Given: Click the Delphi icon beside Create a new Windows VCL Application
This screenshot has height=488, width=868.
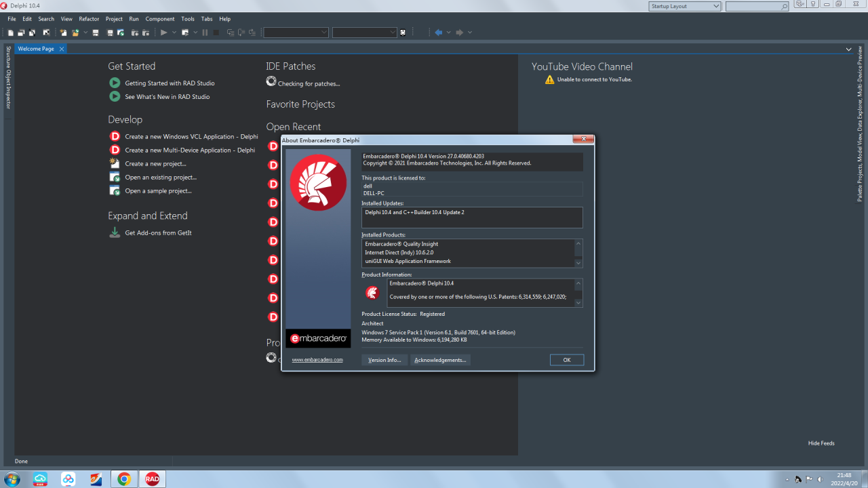Looking at the screenshot, I should click(115, 136).
